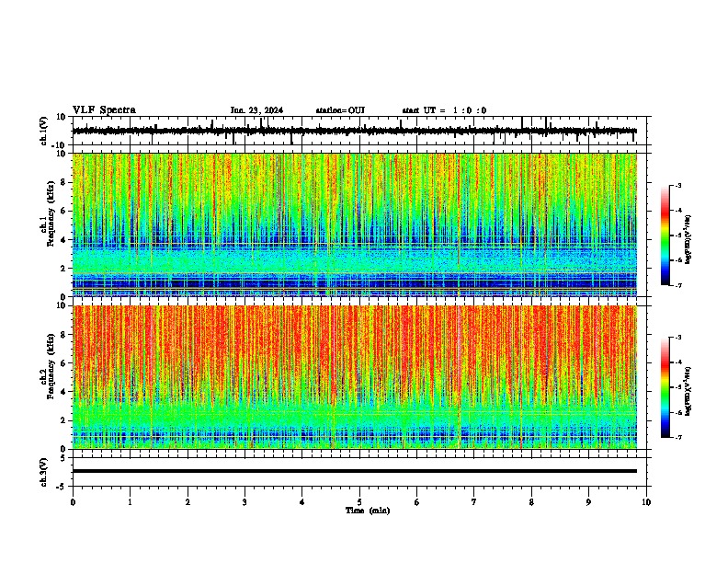Click time axis tick label "8"
Viewport: 728px width, 563px height.
click(x=531, y=502)
